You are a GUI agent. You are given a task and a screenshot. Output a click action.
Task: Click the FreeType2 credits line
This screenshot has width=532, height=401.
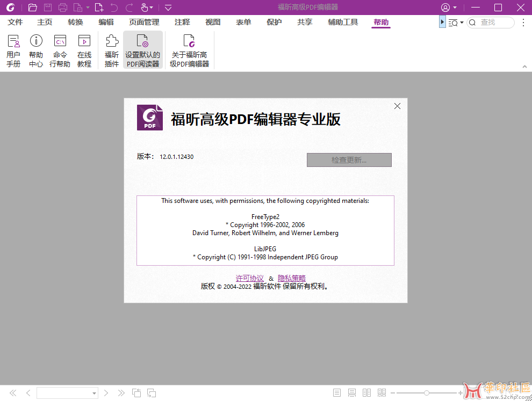click(x=265, y=216)
